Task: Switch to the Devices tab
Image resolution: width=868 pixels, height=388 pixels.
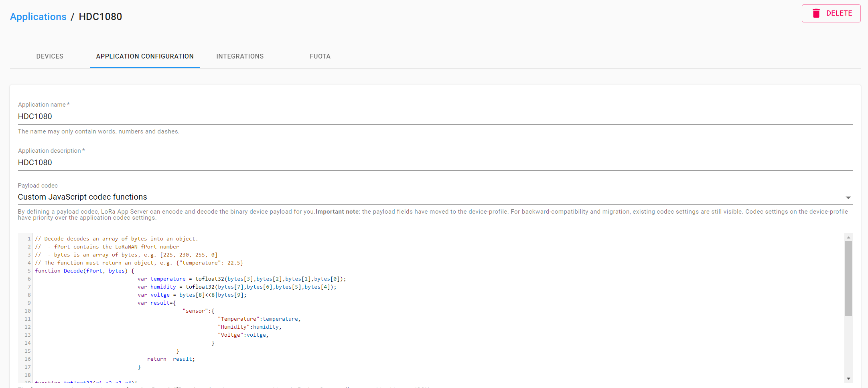Action: point(50,56)
